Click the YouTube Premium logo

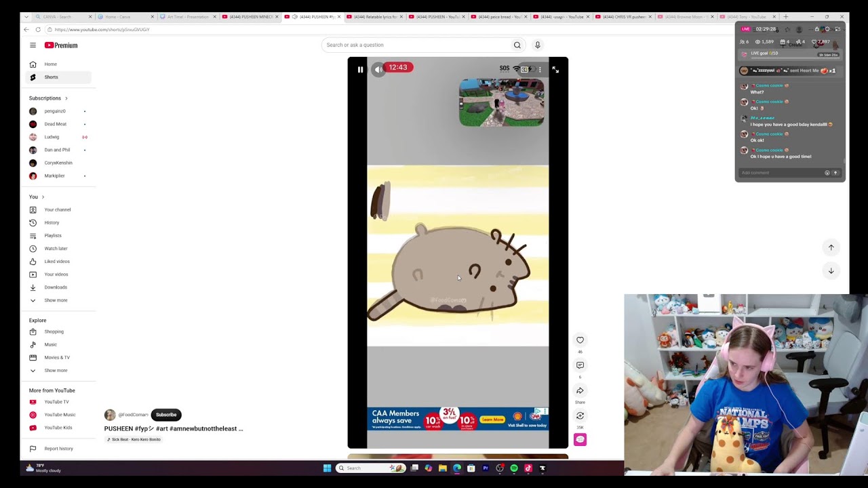tap(61, 45)
